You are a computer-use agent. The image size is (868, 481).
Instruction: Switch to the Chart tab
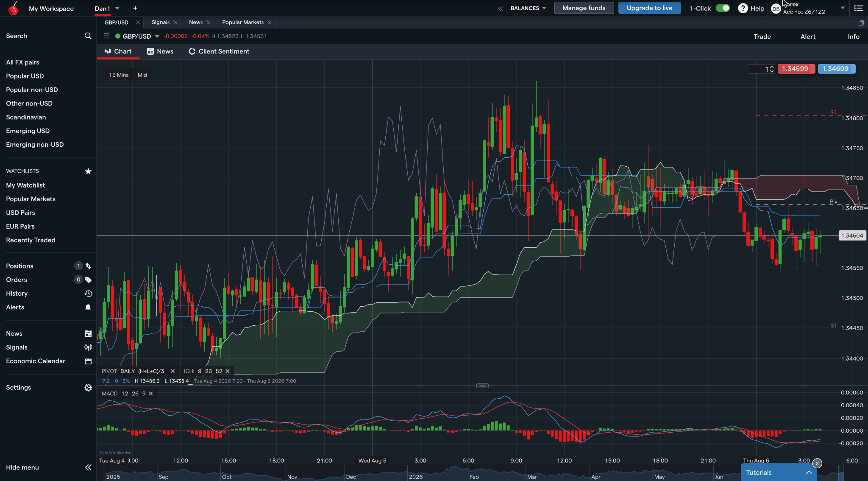(x=118, y=51)
